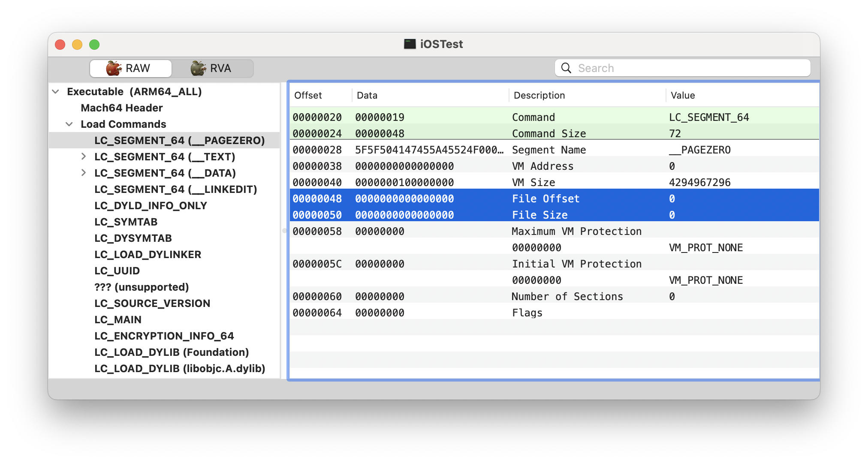This screenshot has height=463, width=868.
Task: Click the split view divider handle
Action: 284,231
